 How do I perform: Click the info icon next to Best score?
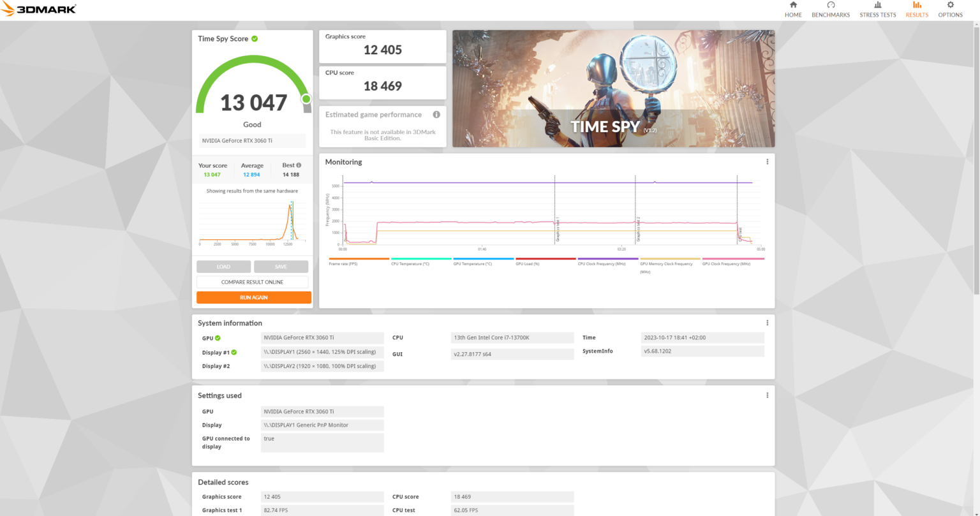tap(299, 165)
